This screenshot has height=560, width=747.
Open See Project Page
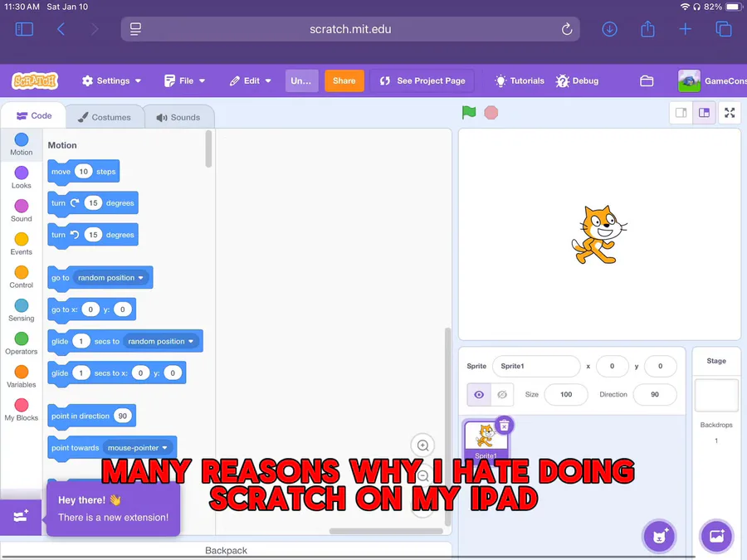pos(422,81)
